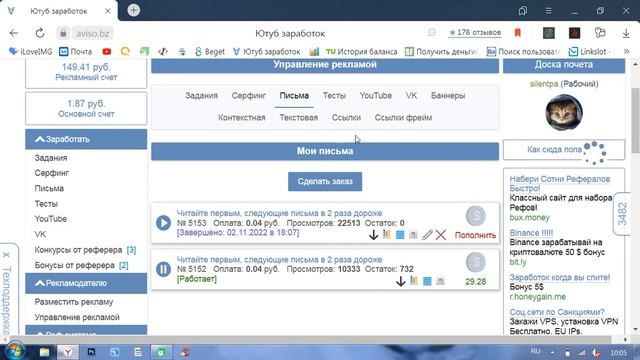Click the red bookmark icon in address bar
Image resolution: width=640 pixels, height=360 pixels.
point(518,33)
